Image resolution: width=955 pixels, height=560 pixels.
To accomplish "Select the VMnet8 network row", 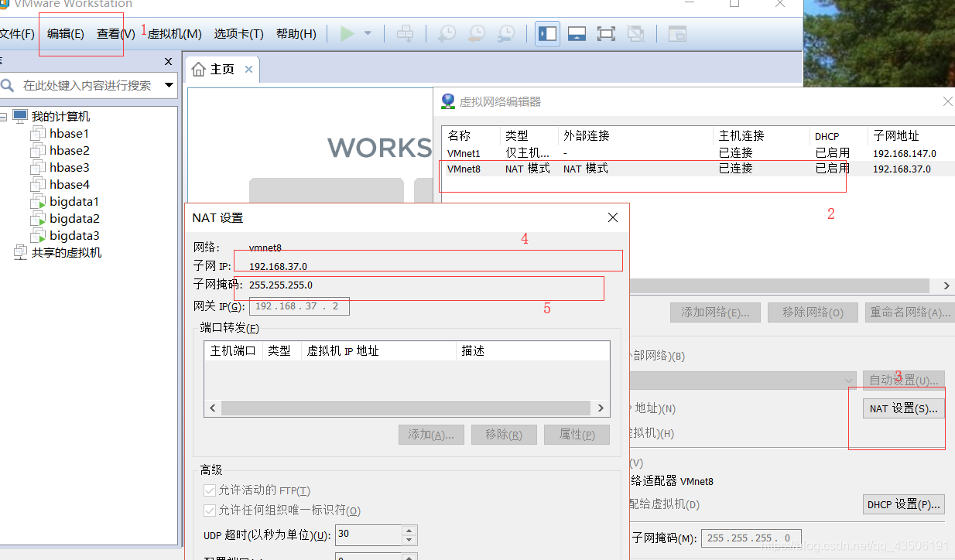I will coord(697,169).
